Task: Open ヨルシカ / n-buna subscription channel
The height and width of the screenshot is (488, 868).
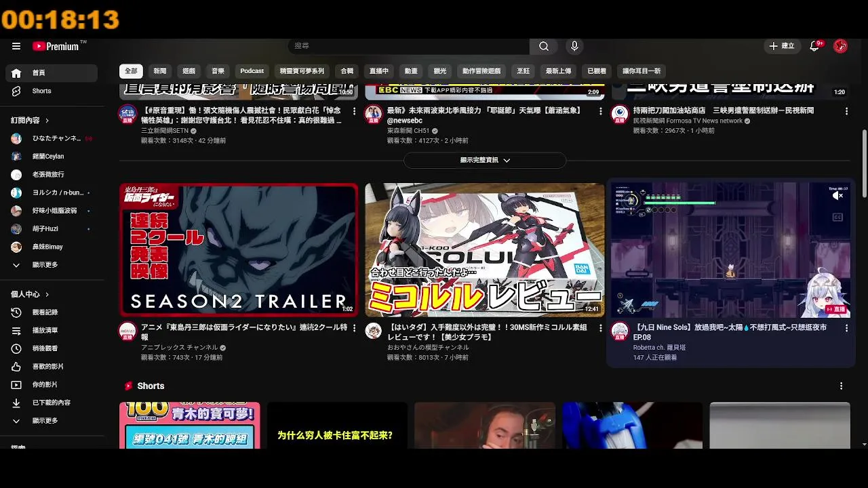Action: (x=52, y=192)
